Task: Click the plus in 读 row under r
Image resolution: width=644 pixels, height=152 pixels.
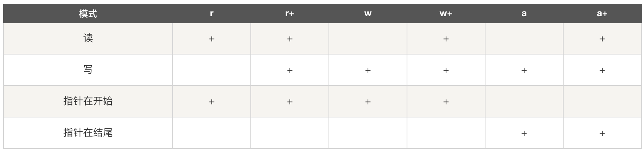Action: tap(212, 39)
